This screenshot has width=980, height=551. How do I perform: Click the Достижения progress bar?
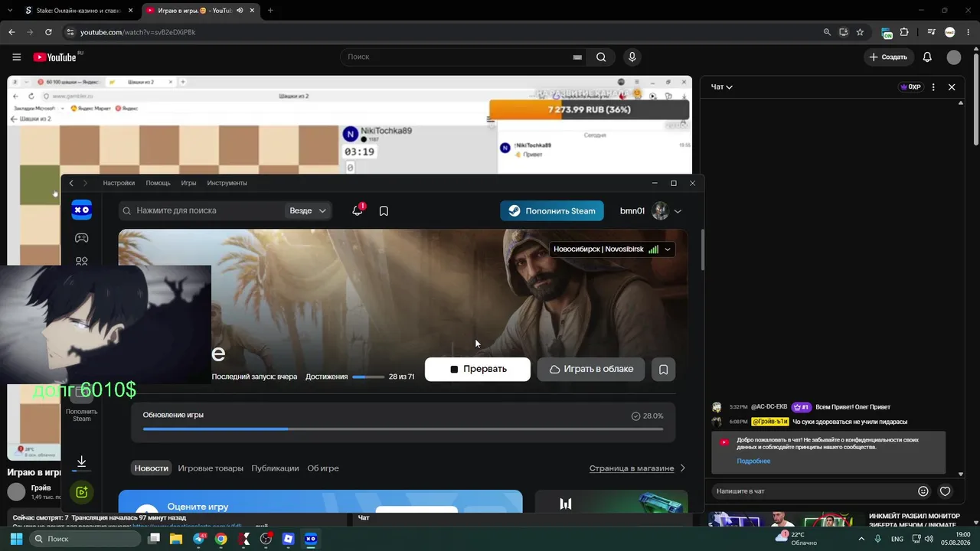click(x=368, y=377)
